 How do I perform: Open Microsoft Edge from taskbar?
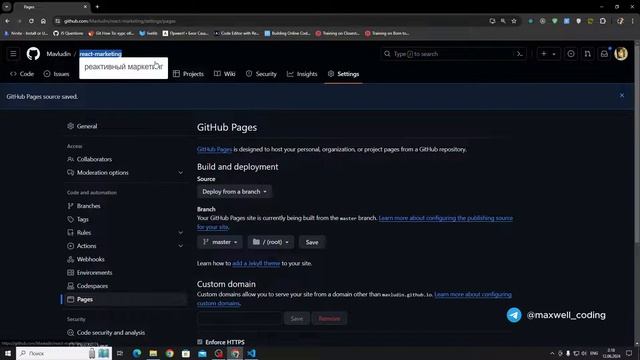[137, 353]
